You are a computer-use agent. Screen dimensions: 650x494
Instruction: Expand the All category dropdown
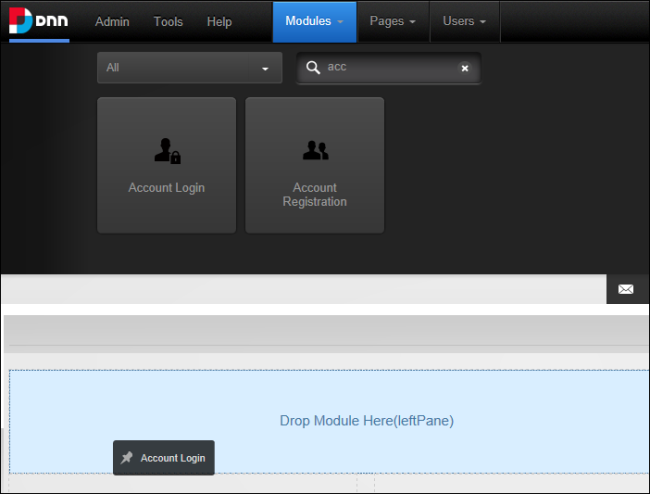click(x=189, y=68)
